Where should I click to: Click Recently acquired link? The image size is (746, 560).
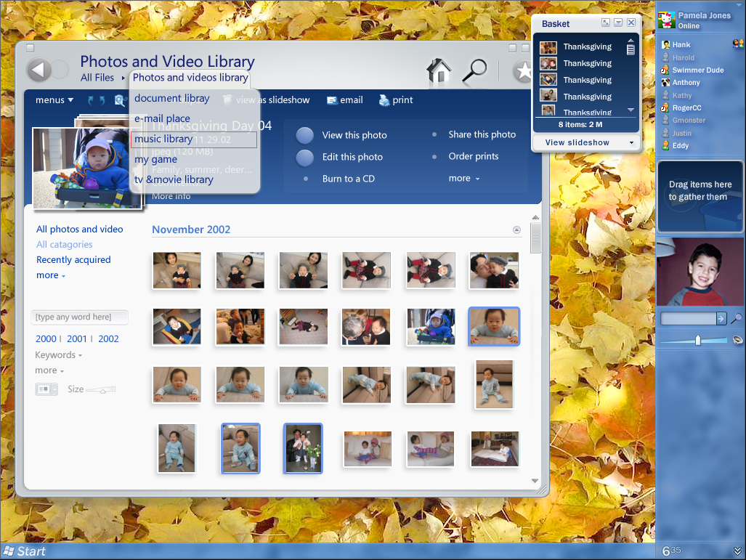tap(73, 260)
